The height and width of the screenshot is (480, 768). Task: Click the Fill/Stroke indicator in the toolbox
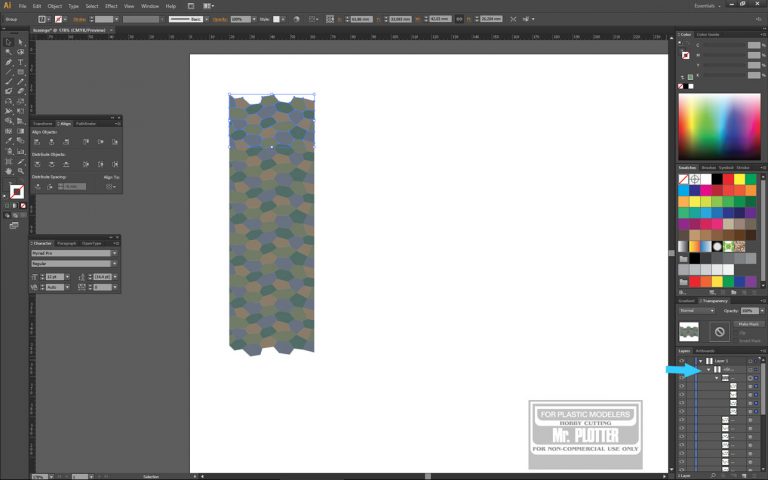point(16,190)
